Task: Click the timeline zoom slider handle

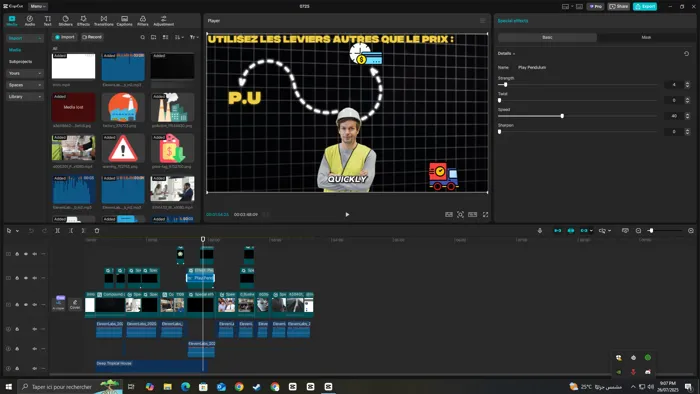Action: [x=651, y=231]
